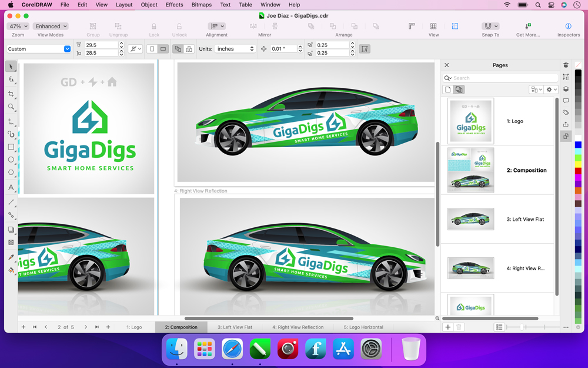588x368 pixels.
Task: Pick the Ellipse tool in the toolbox
Action: pyautogui.click(x=11, y=160)
